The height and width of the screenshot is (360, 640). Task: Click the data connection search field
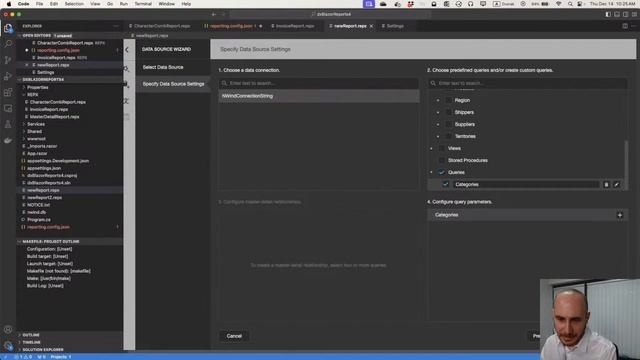click(318, 83)
